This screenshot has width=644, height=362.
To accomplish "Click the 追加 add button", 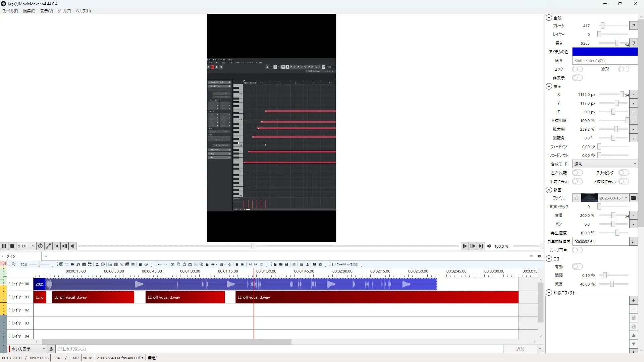I will pos(520,349).
